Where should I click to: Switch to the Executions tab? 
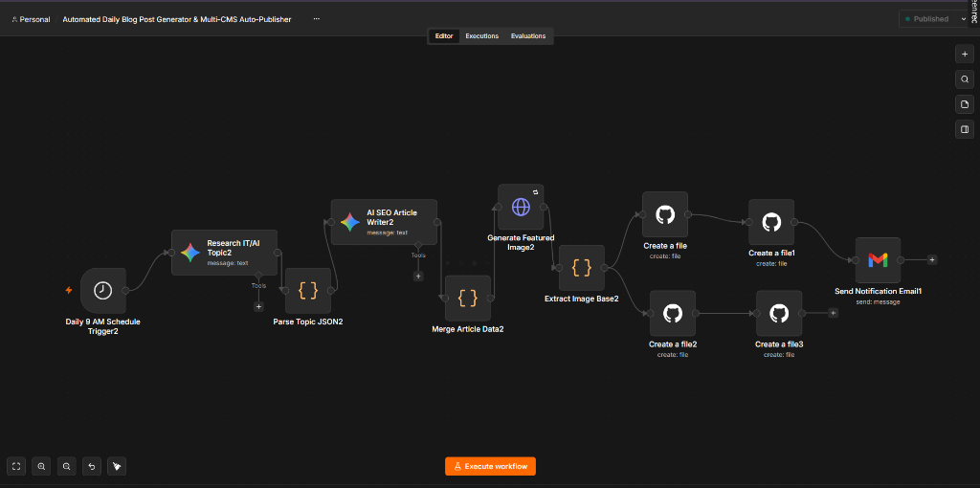(482, 36)
